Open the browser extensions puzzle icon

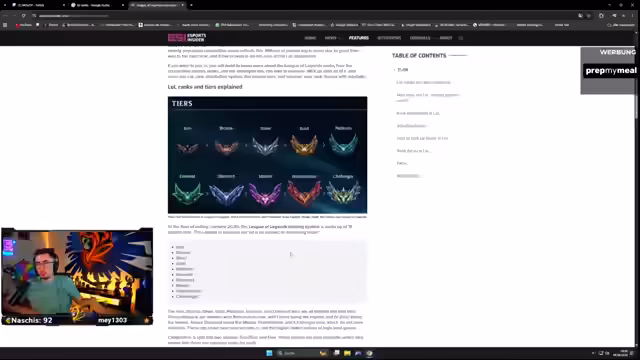pyautogui.click(x=601, y=16)
